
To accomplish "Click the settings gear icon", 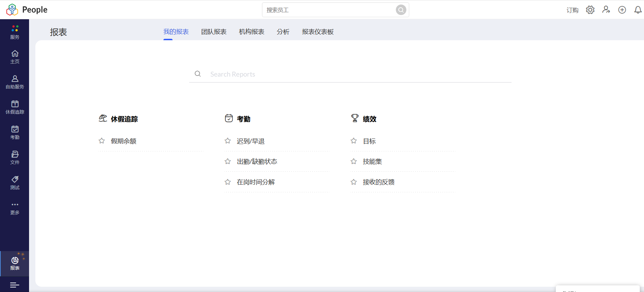I will (590, 10).
